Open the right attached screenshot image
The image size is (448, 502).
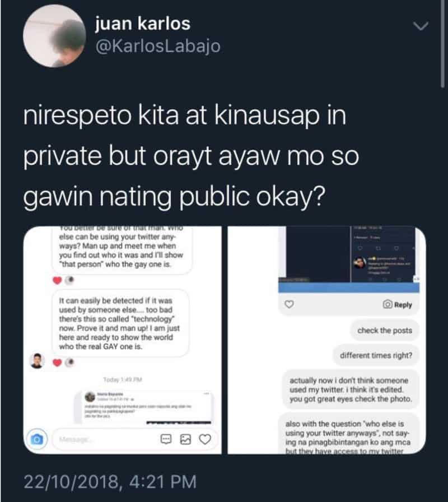point(326,340)
